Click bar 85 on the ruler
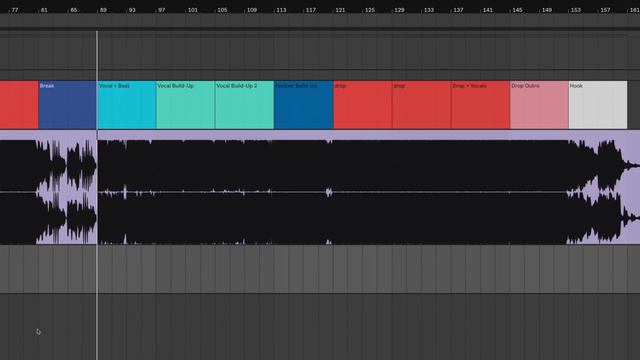This screenshot has width=640, height=360. [74, 10]
